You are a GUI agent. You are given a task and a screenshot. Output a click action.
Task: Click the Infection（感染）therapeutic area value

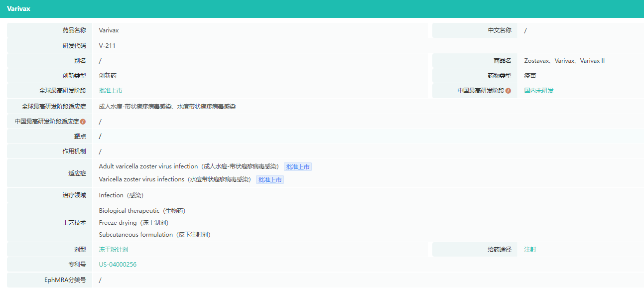coord(121,195)
